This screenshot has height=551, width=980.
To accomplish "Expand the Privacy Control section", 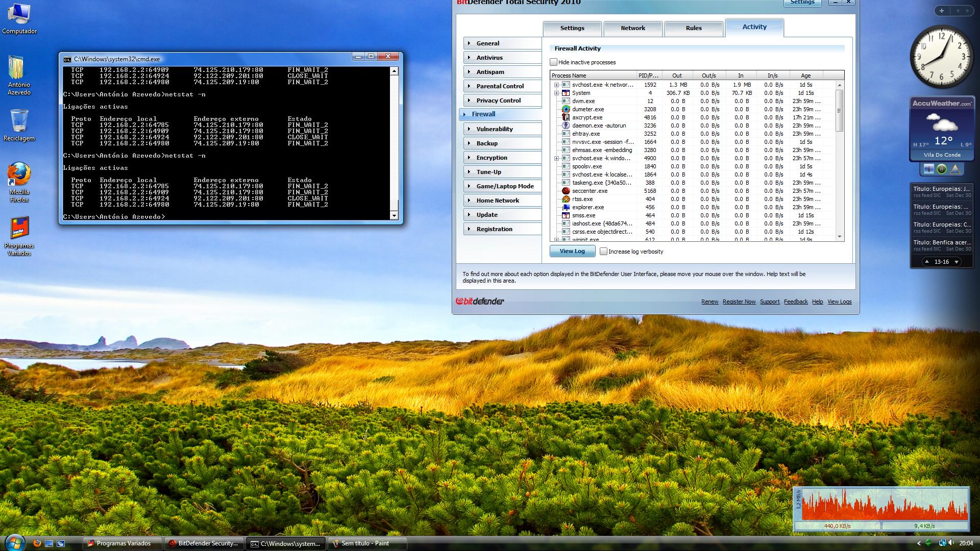I will coord(502,101).
